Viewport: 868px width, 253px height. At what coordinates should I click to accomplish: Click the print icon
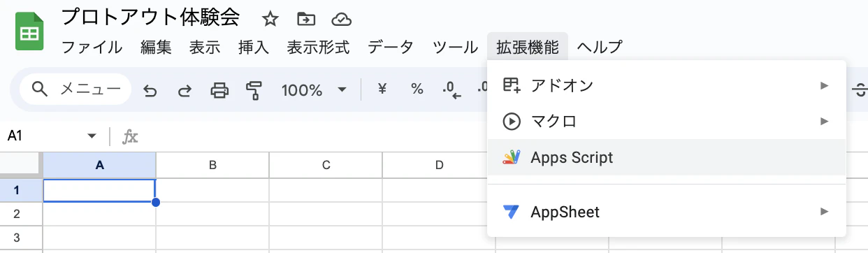click(x=219, y=90)
